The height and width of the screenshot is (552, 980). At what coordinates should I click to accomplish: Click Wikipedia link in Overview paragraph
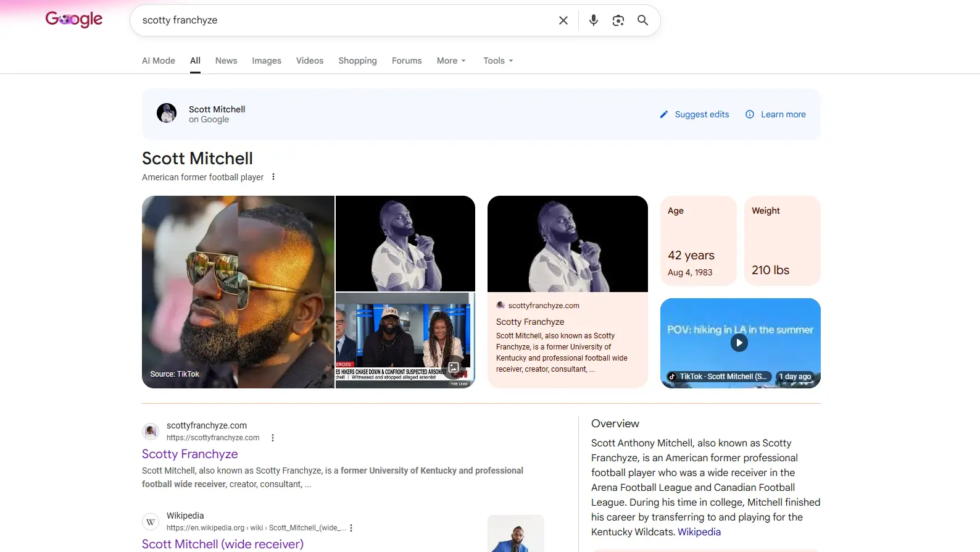coord(699,532)
